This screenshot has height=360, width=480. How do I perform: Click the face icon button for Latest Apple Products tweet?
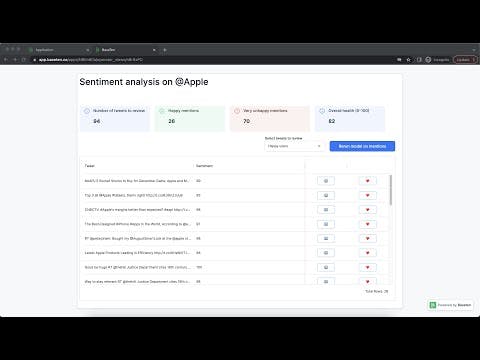coord(326,253)
